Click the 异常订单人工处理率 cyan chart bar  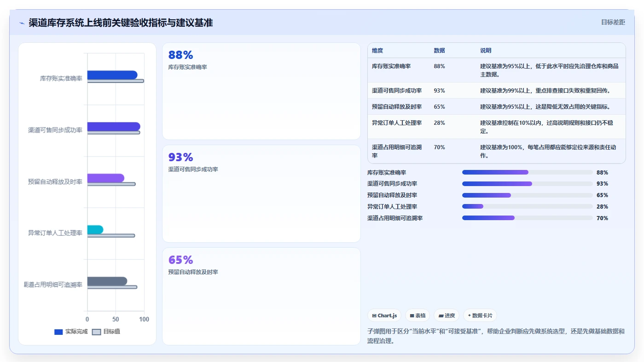(x=95, y=230)
